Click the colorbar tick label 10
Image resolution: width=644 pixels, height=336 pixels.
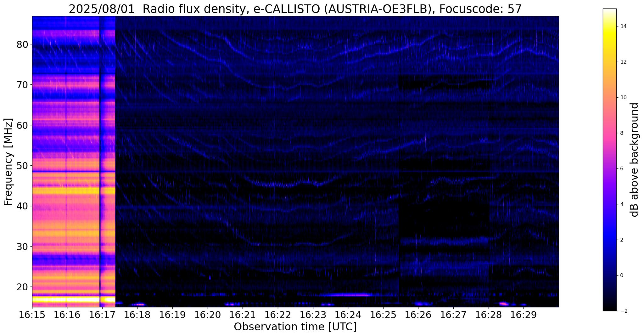click(623, 98)
